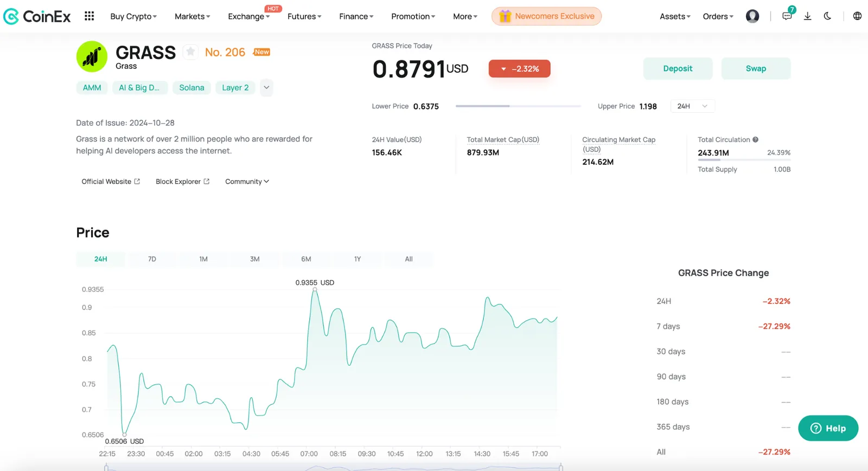This screenshot has height=471, width=868.
Task: Click the 0.8791 USD price value
Action: (420, 69)
